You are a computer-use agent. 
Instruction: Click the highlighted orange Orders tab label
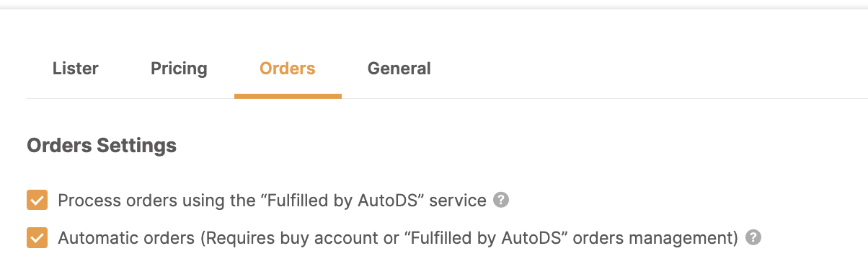tap(288, 69)
